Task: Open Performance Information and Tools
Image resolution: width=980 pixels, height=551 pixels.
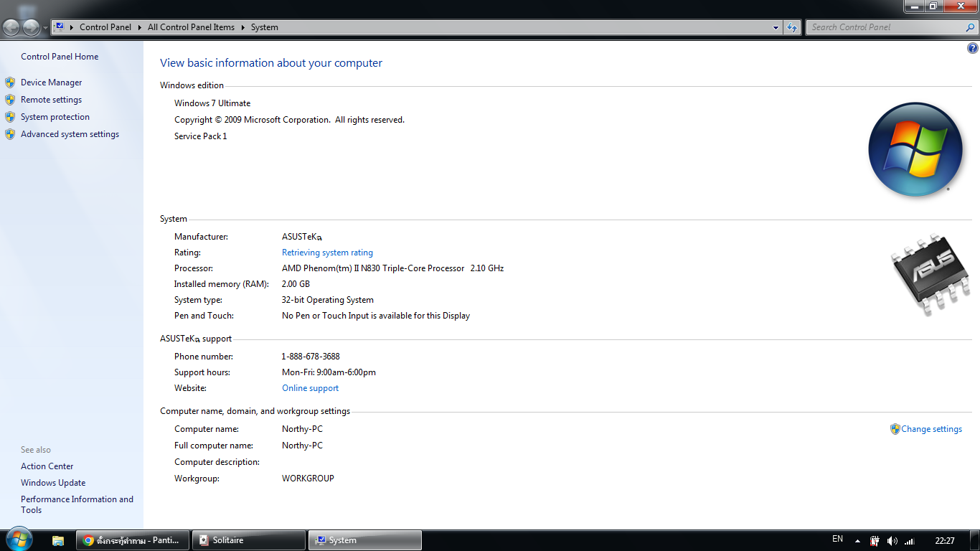Action: pos(77,504)
